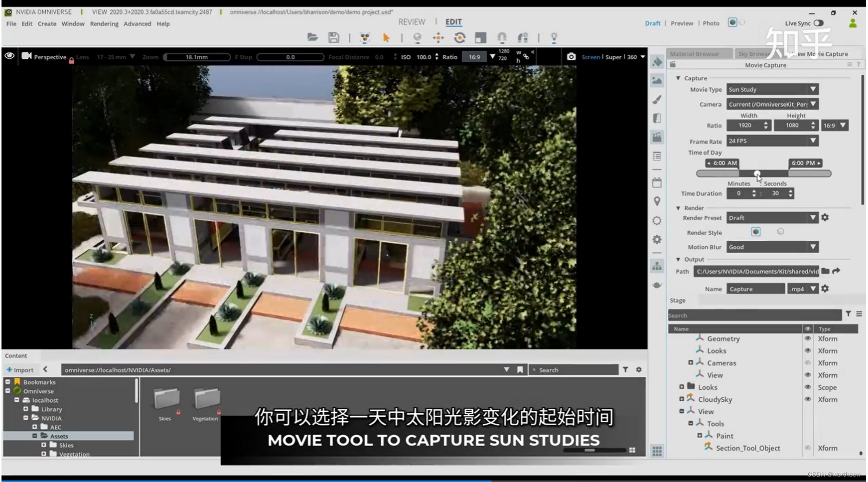Open the location pin sidebar icon
Viewport: 868px width, 482px height.
[657, 201]
